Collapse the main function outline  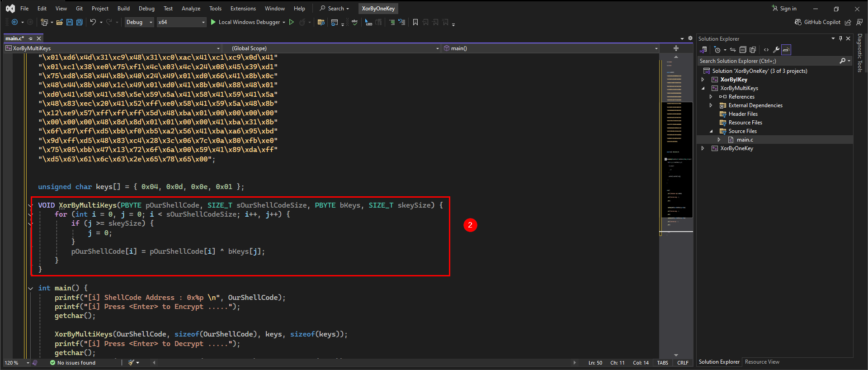click(30, 288)
